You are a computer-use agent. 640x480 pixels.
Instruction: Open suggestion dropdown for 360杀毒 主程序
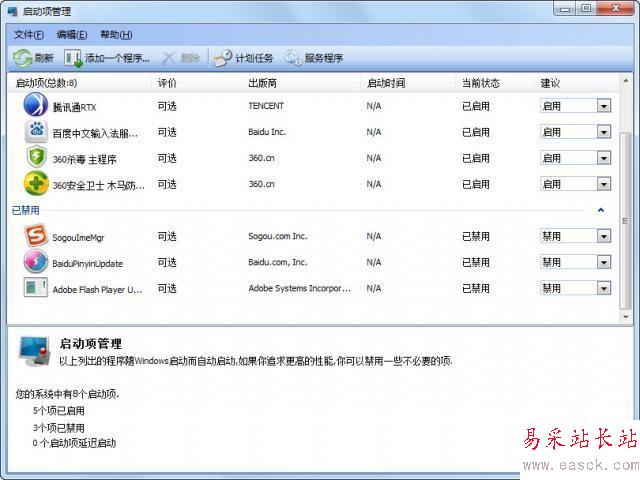coord(603,158)
